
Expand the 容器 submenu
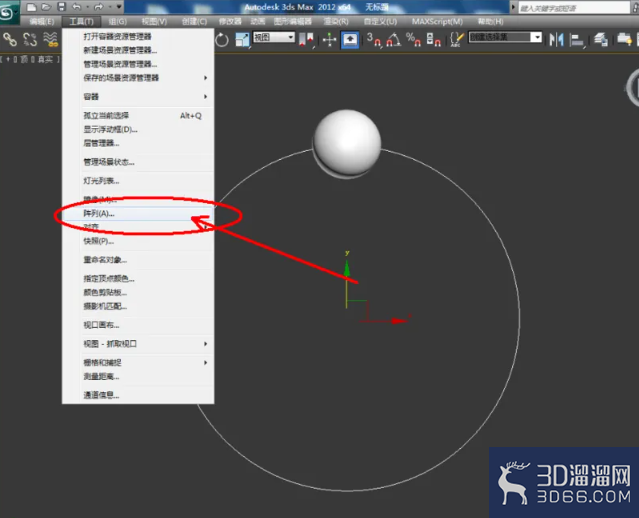tap(138, 97)
